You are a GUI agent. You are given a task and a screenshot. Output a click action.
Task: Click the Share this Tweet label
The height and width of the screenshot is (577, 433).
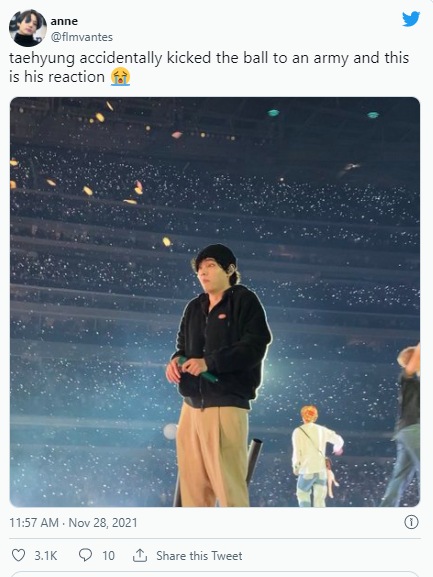tap(199, 556)
